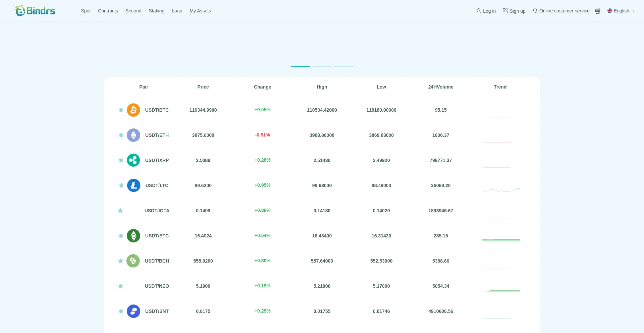Click the Bindrs logo
Viewport: 644px width, 333px height.
[35, 11]
